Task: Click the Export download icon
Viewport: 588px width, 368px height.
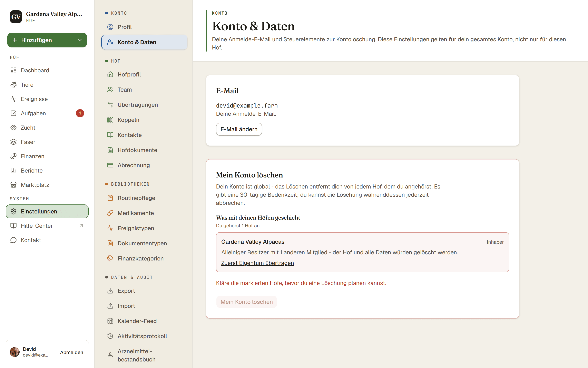Action: click(x=110, y=291)
